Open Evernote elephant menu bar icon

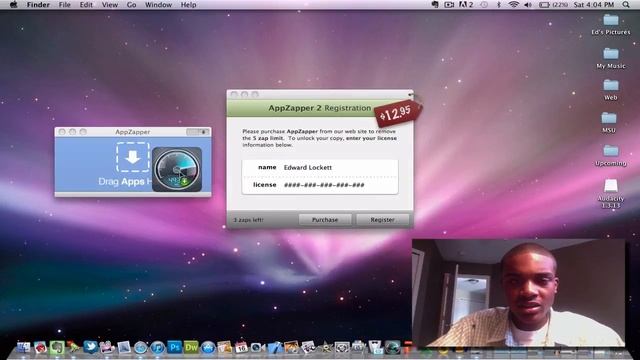[x=435, y=5]
